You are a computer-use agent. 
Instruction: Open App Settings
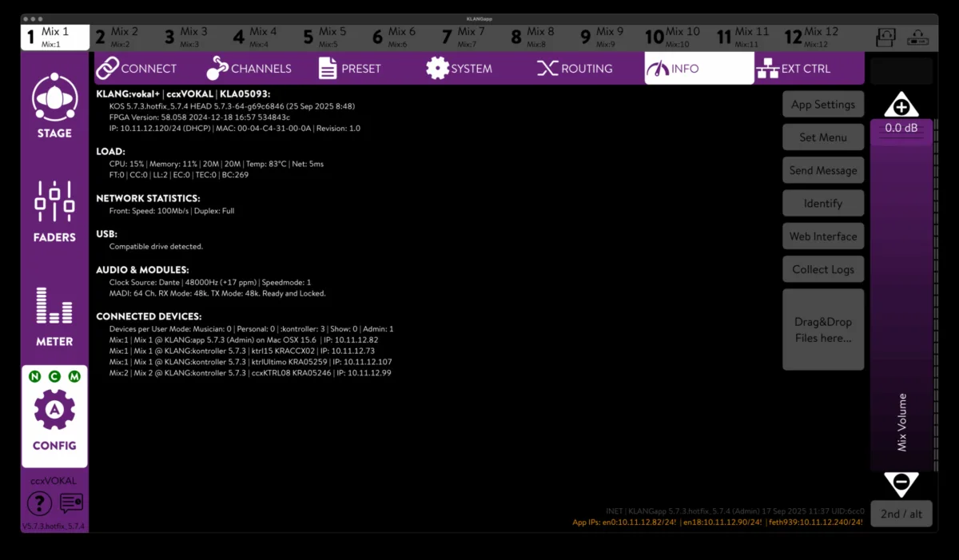(823, 104)
